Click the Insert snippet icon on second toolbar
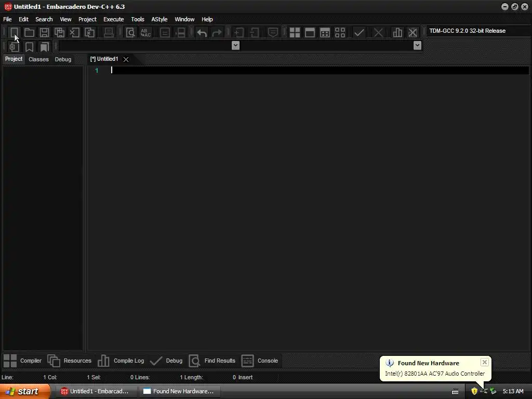 click(x=14, y=47)
